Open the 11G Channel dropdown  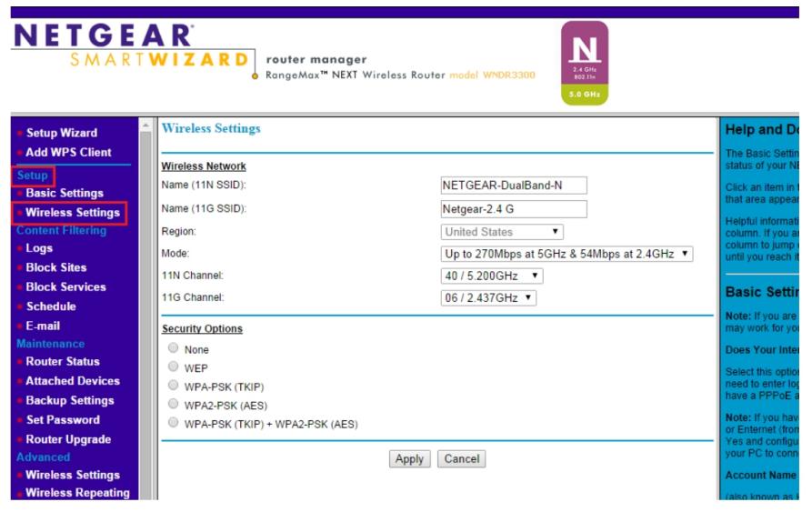(488, 298)
